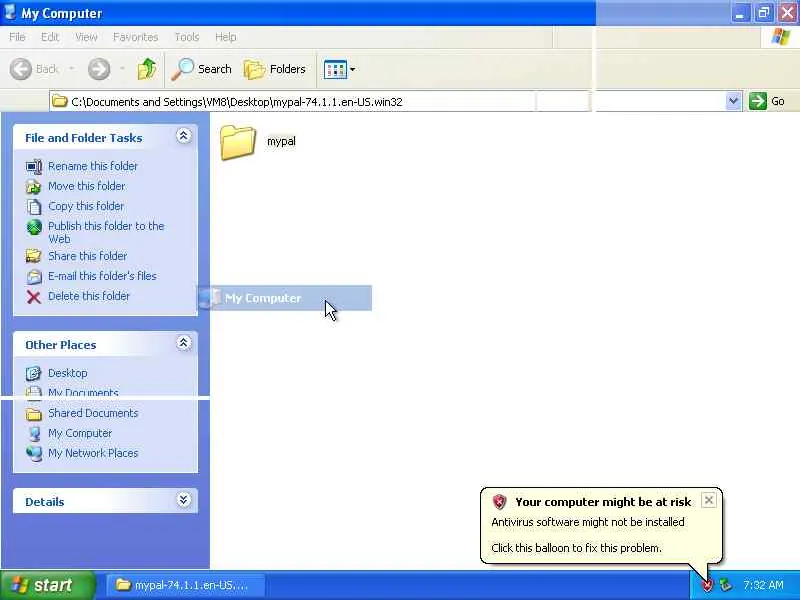800x600 pixels.
Task: Go up one folder level
Action: tap(147, 69)
